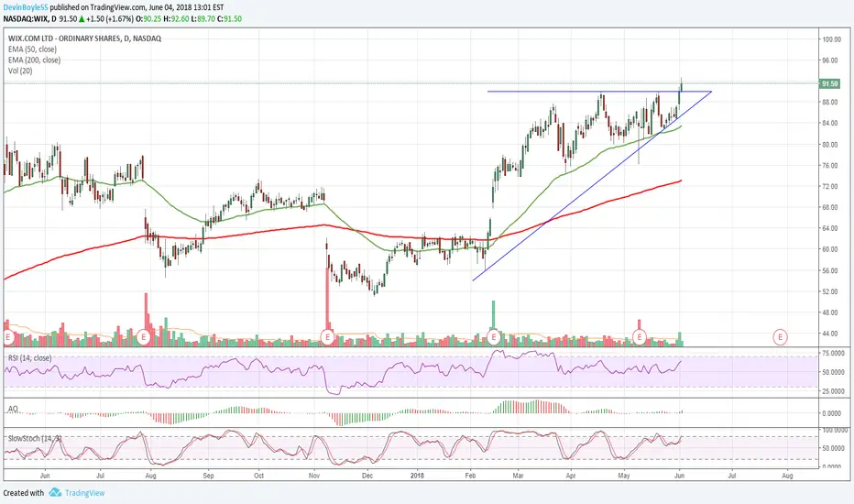The width and height of the screenshot is (854, 504).
Task: Select the AO oscillator pane label
Action: [x=13, y=409]
